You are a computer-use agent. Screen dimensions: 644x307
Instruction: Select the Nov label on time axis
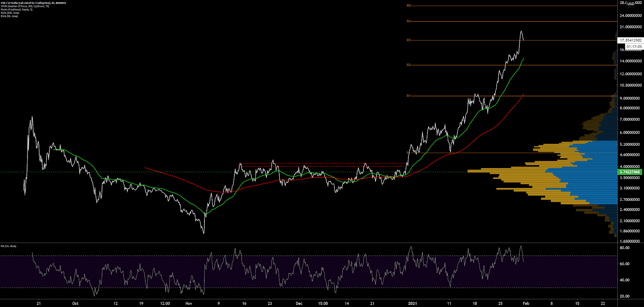click(189, 303)
